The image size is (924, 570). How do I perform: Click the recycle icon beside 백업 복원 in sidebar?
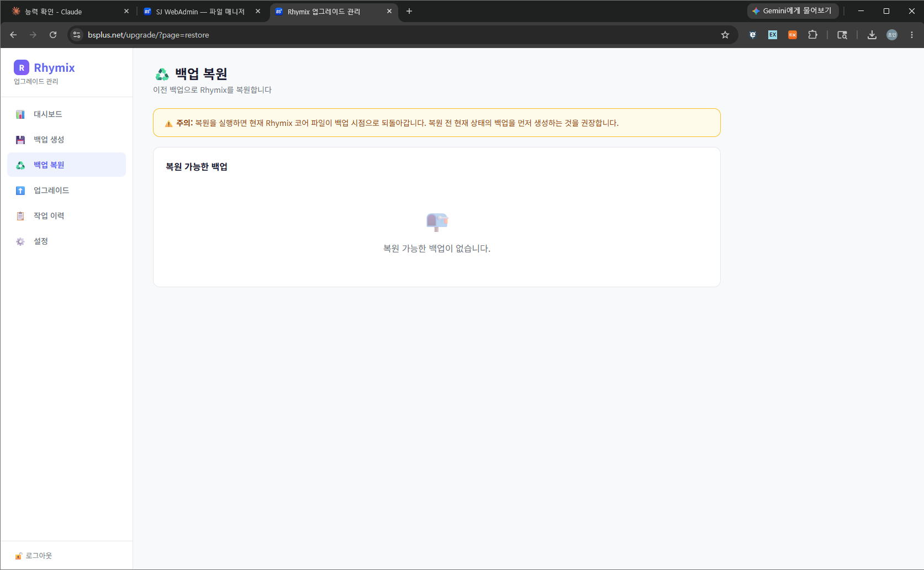pos(20,165)
